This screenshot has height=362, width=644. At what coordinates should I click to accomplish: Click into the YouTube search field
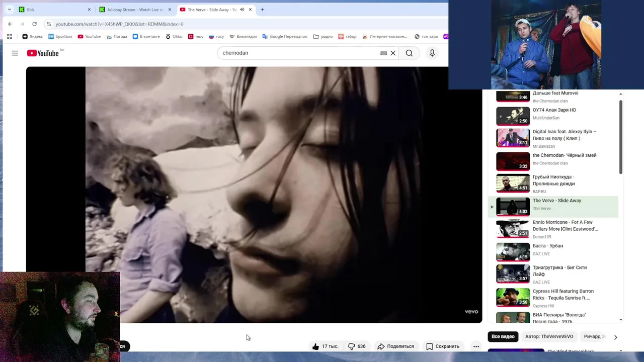click(x=299, y=53)
